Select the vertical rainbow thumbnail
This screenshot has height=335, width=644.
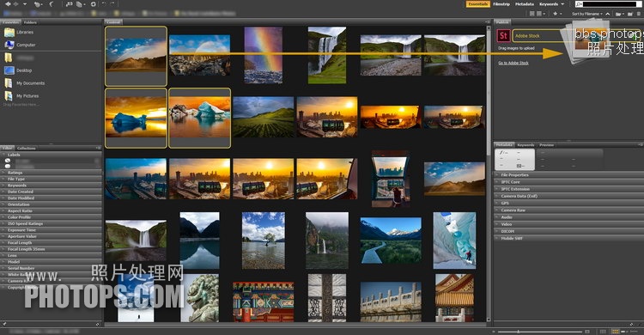(264, 55)
